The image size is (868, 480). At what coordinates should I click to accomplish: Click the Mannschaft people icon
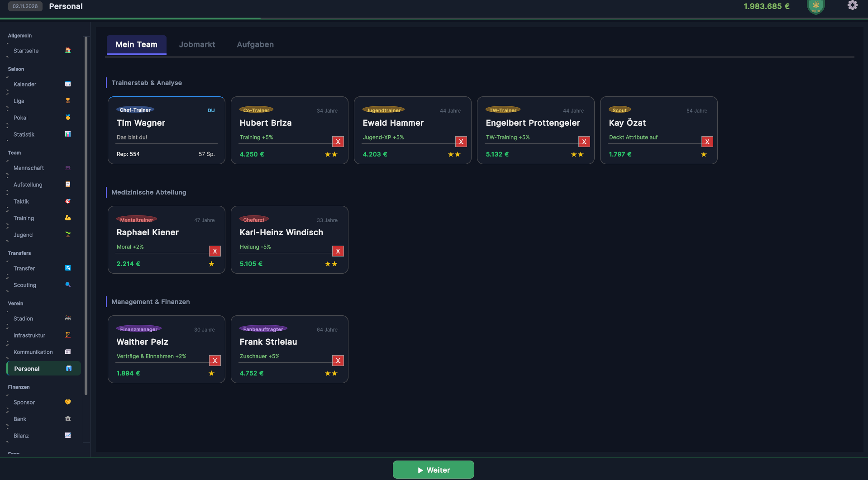tap(68, 167)
